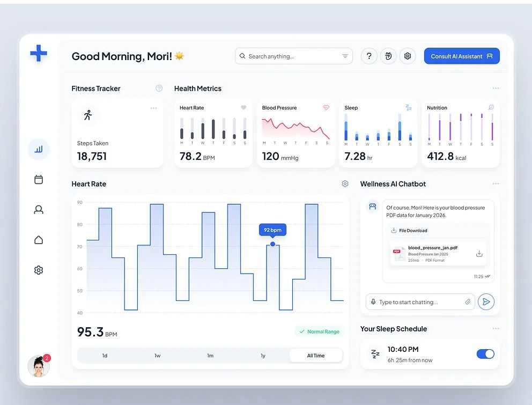532x405 pixels.
Task: Select the 1w time range tab
Action: [157, 356]
